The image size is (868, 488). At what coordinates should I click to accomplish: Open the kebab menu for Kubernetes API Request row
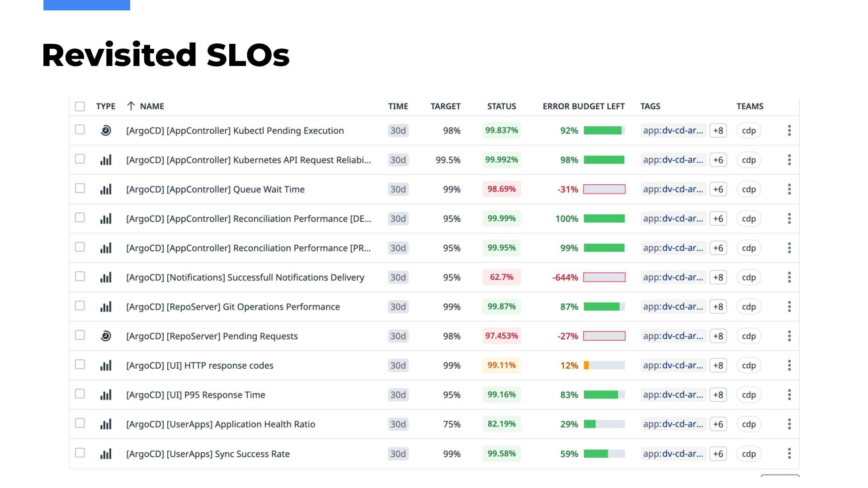point(789,160)
